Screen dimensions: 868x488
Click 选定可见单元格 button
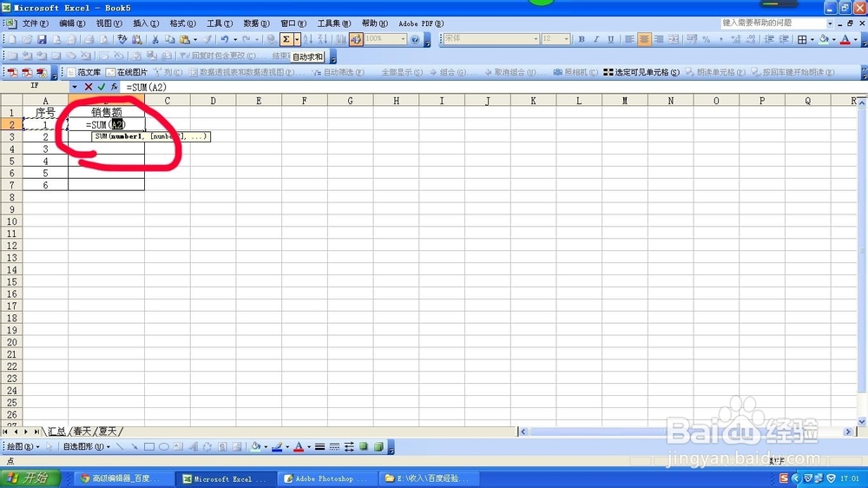[x=641, y=72]
